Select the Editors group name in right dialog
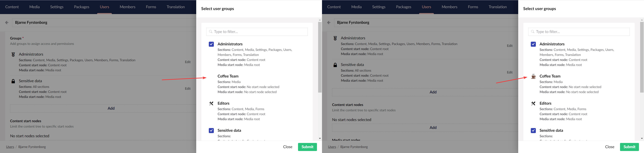644x153 pixels. [546, 103]
